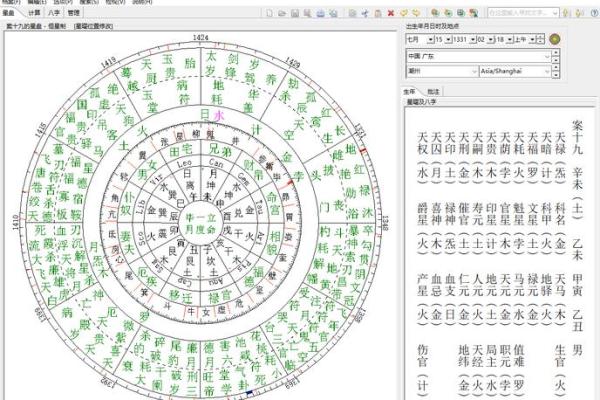Click the red X delete icon
The image size is (600, 400).
point(389,14)
